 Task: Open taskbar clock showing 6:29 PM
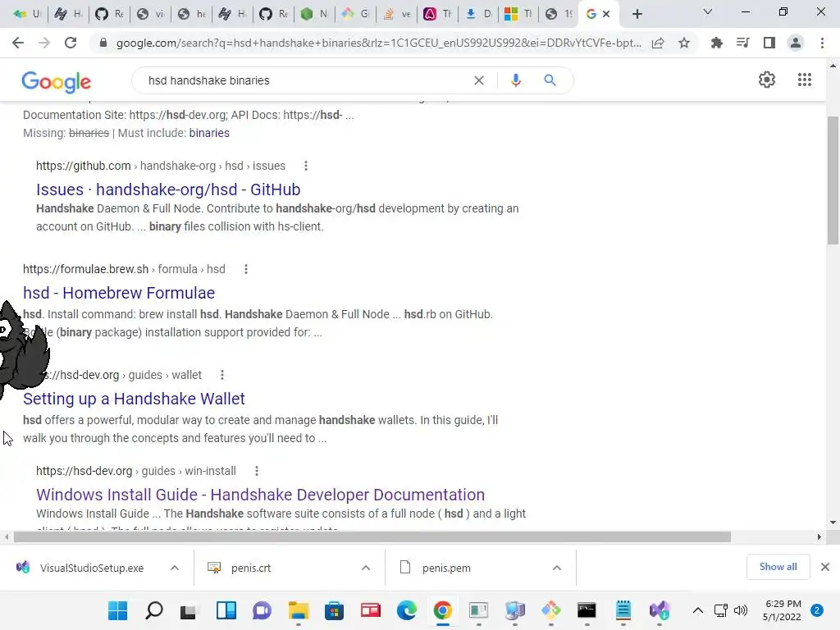point(782,610)
